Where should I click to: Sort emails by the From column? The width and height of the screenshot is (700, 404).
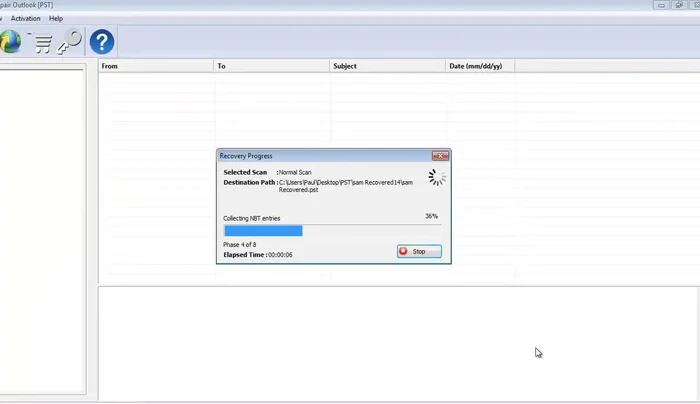click(156, 66)
